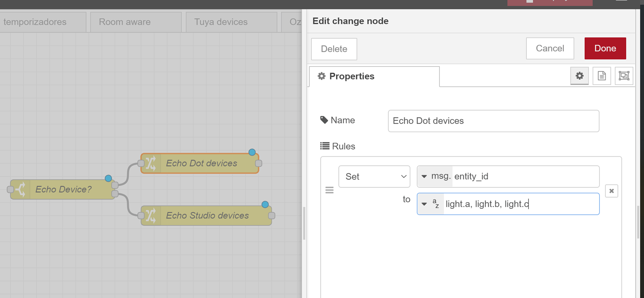Select the Echo Studio devices node
Screen dimensions: 644x298
pos(207,216)
